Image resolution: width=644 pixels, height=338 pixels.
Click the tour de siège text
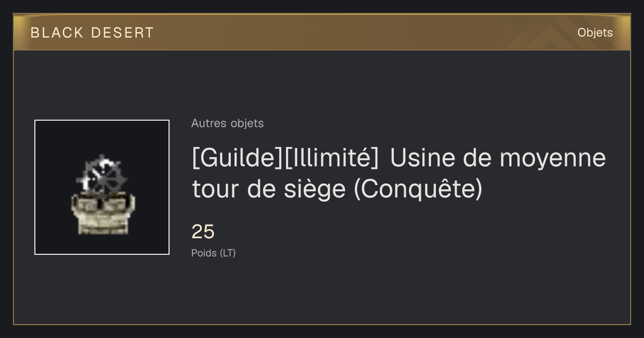coord(268,189)
